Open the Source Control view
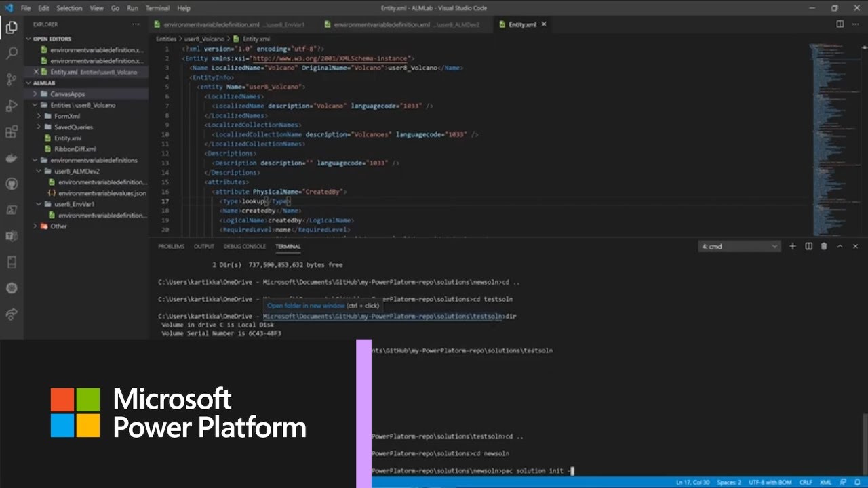The width and height of the screenshot is (868, 488). pyautogui.click(x=12, y=80)
